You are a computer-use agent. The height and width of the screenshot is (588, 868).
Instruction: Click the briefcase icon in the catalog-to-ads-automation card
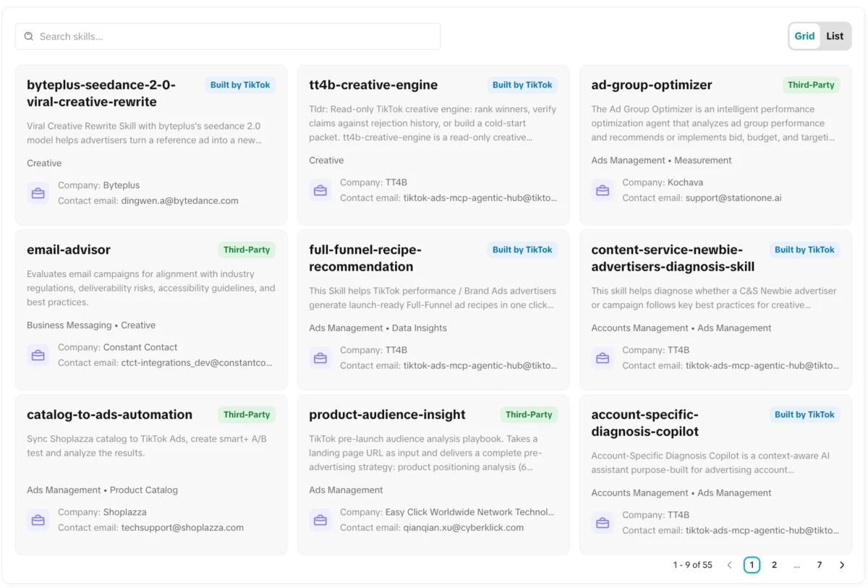pos(38,520)
